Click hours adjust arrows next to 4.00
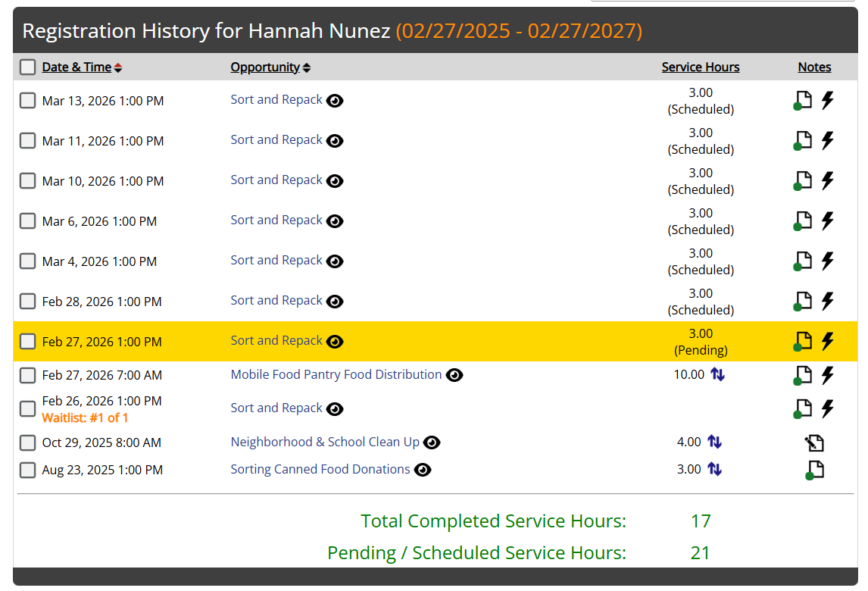This screenshot has width=868, height=591. pos(715,442)
